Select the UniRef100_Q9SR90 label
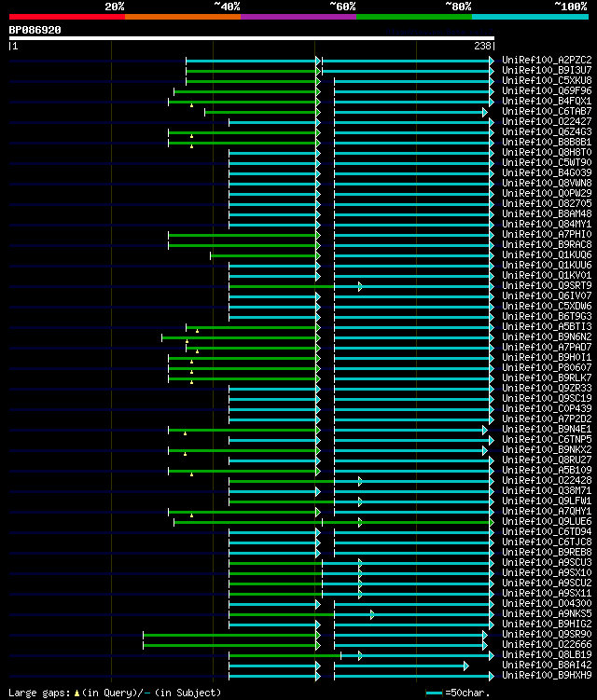Screen dimensions: 597x700 point(547,635)
